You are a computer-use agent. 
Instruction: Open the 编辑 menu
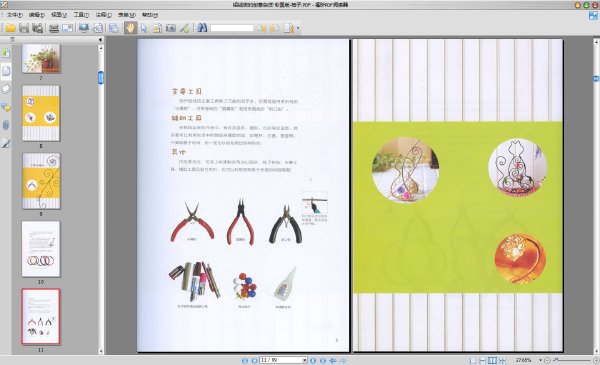[x=36, y=15]
